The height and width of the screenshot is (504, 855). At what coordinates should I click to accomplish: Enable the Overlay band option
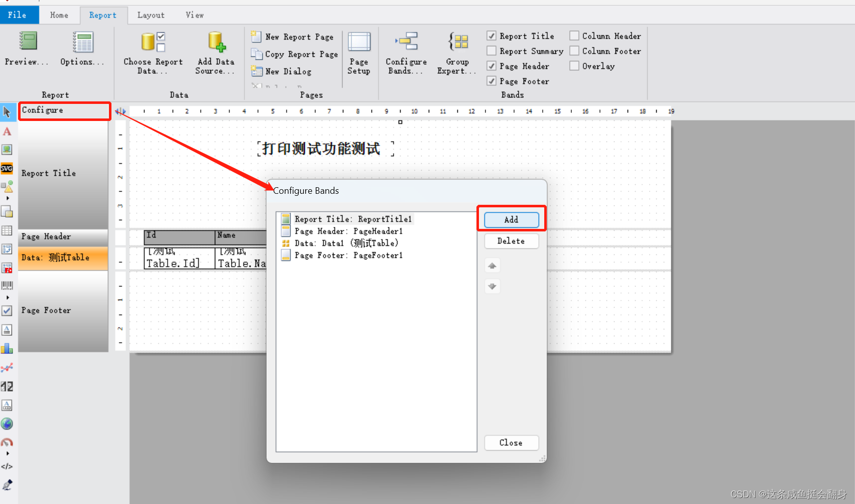pyautogui.click(x=574, y=66)
